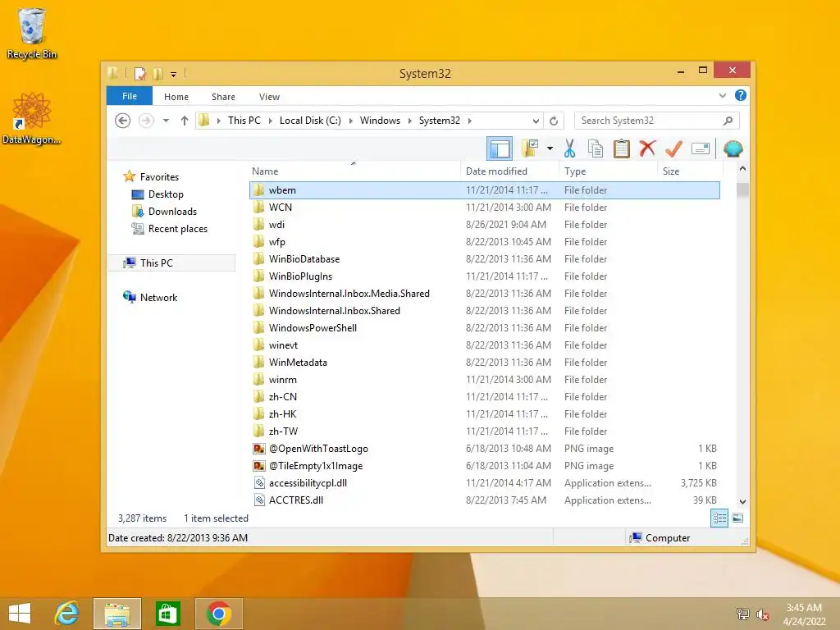Expand arrow after Windows breadcrumb

(x=410, y=121)
